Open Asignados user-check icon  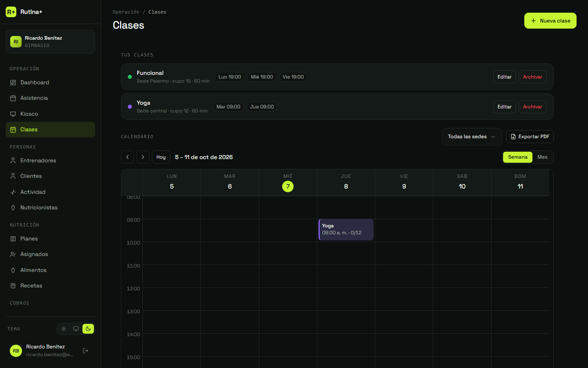(x=13, y=254)
